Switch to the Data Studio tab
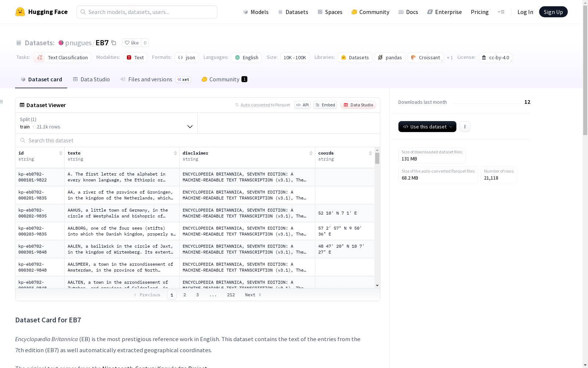The height and width of the screenshot is (368, 588). point(92,79)
